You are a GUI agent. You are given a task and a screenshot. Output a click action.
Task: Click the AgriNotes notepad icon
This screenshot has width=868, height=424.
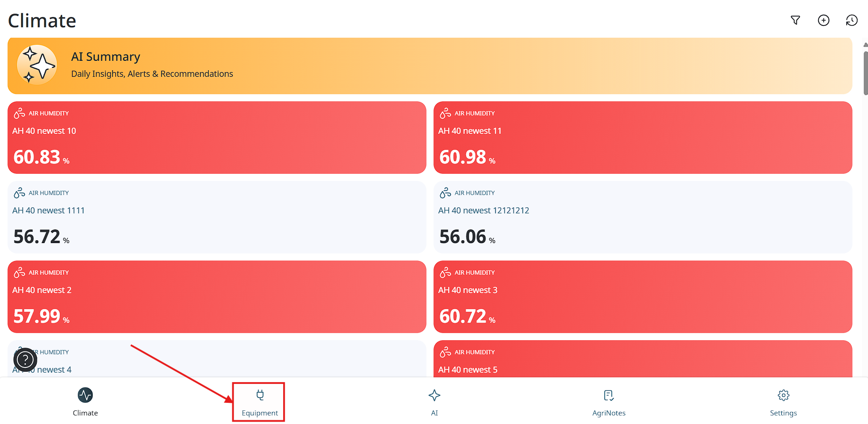point(609,395)
